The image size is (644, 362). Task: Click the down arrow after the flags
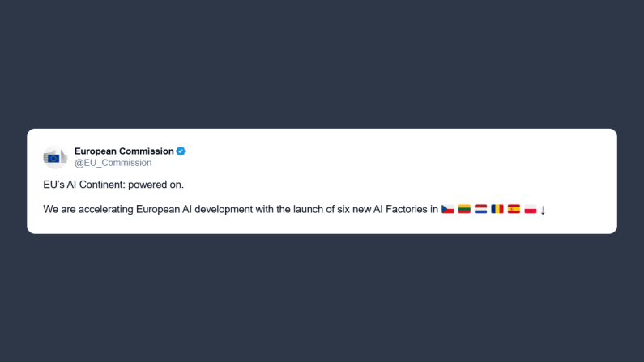pos(543,210)
